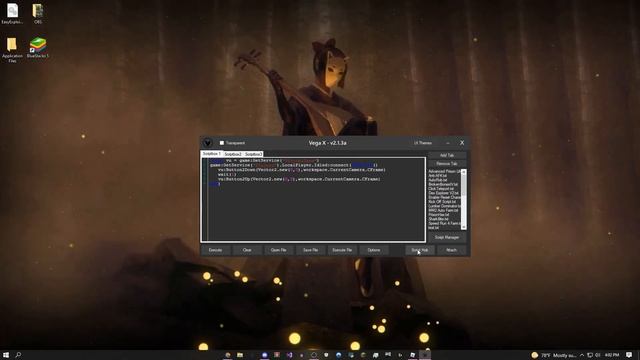
Task: Open the Script Manager
Action: 447,237
